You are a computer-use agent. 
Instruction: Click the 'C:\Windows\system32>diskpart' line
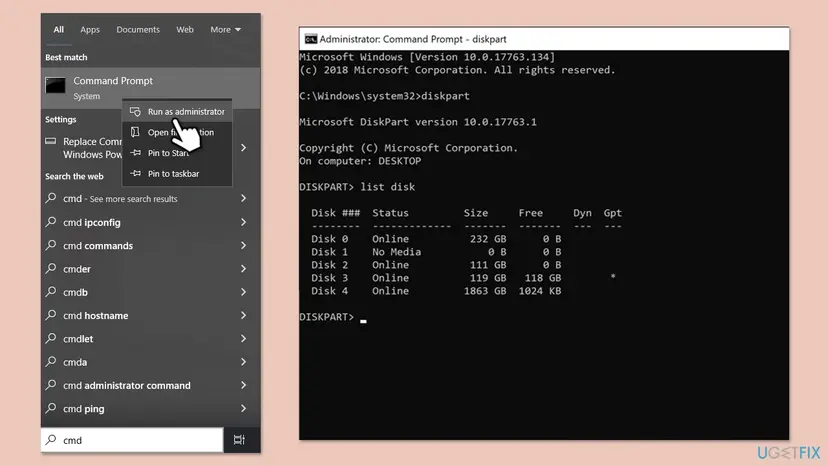coord(384,96)
